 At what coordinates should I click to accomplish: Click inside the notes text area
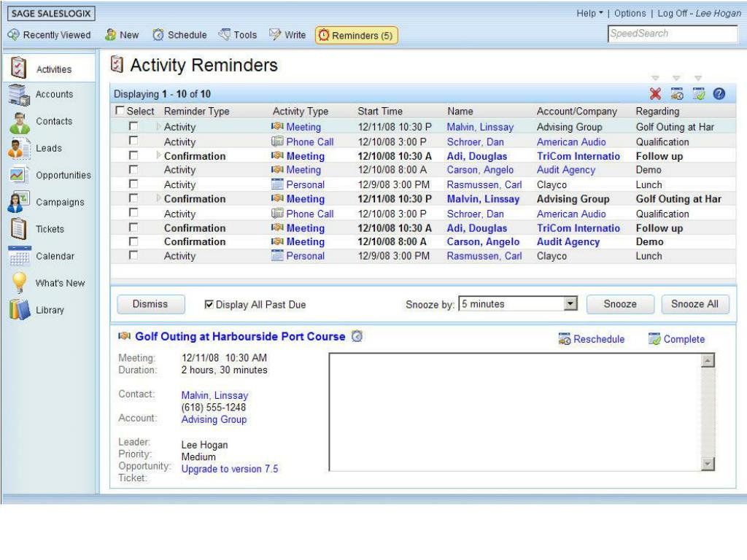[516, 412]
